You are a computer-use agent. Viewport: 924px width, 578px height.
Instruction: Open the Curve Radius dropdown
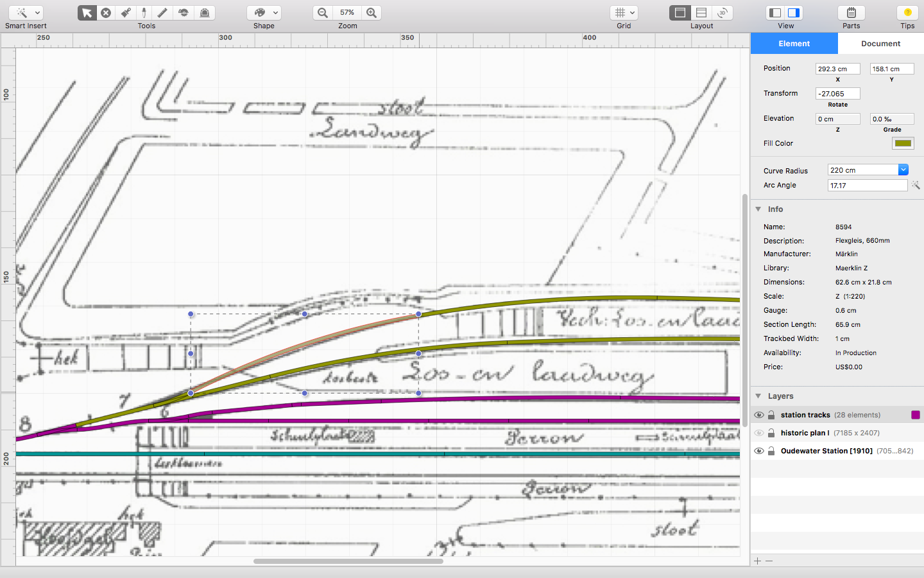903,170
